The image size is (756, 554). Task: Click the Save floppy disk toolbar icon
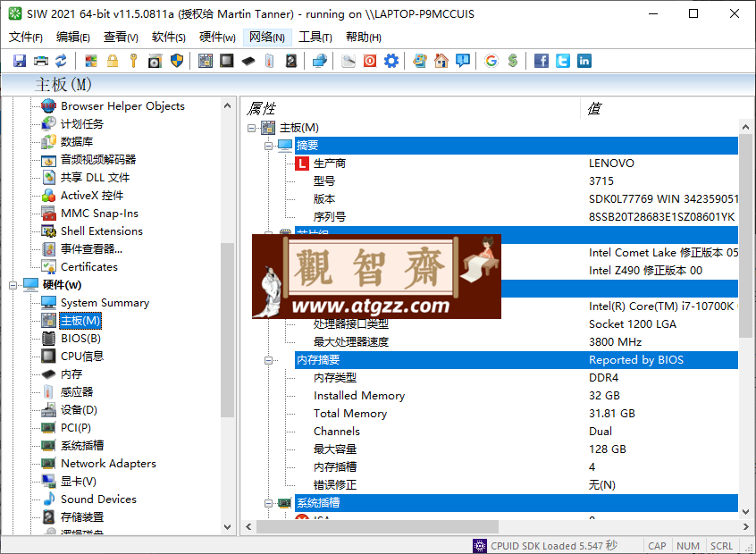pyautogui.click(x=20, y=61)
